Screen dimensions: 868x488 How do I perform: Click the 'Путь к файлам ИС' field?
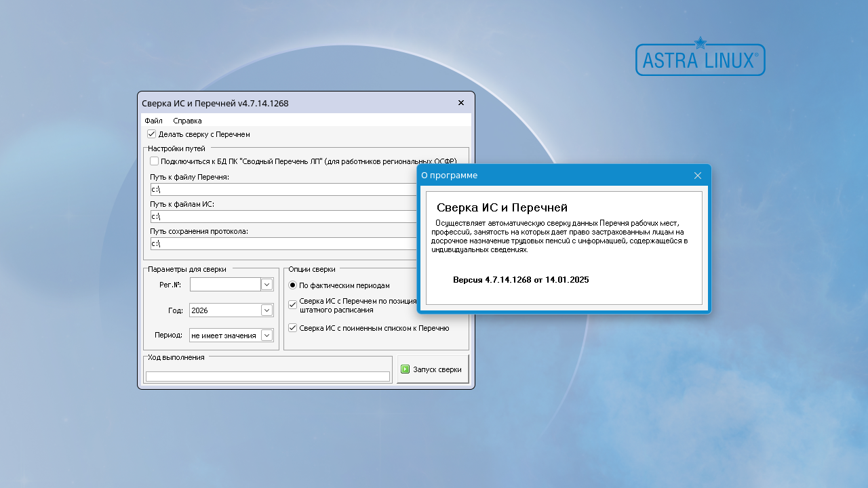[283, 217]
